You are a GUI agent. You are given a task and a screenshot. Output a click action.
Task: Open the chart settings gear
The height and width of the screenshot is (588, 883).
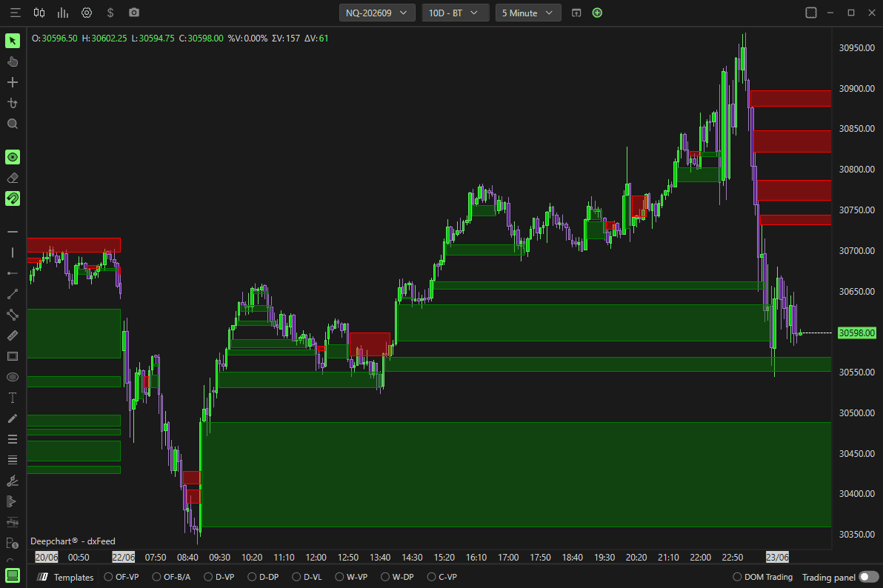click(x=87, y=13)
